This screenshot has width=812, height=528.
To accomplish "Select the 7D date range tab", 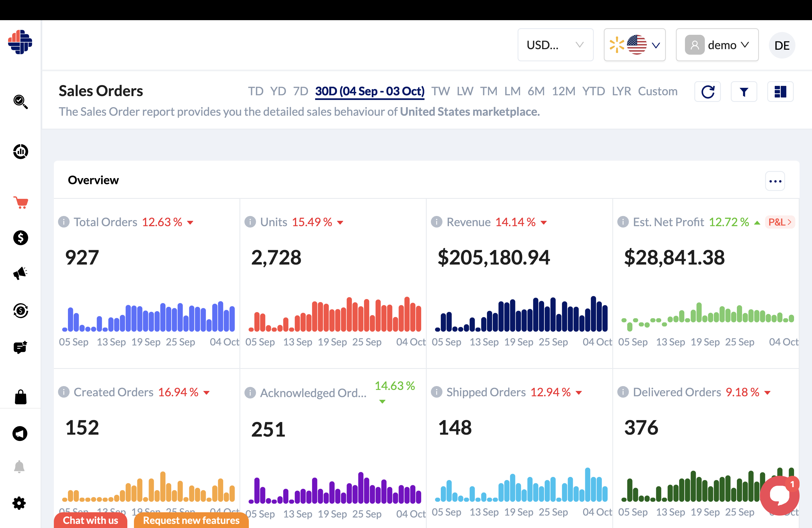I will click(x=300, y=91).
